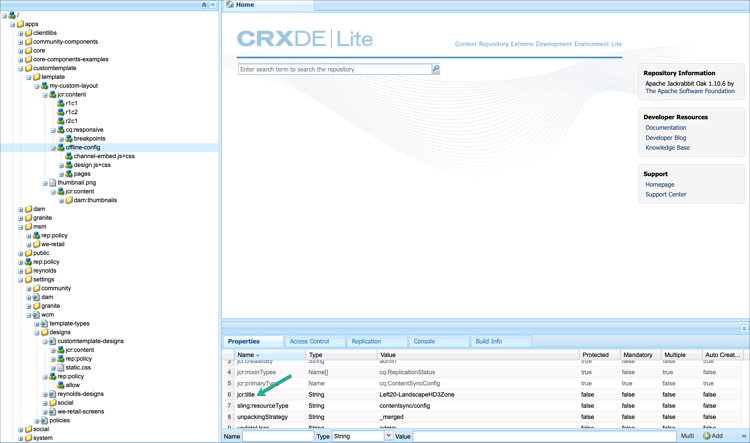This screenshot has height=443, width=750.
Task: Collapse the left tree panel with double-arrow icon
Action: 213,4
